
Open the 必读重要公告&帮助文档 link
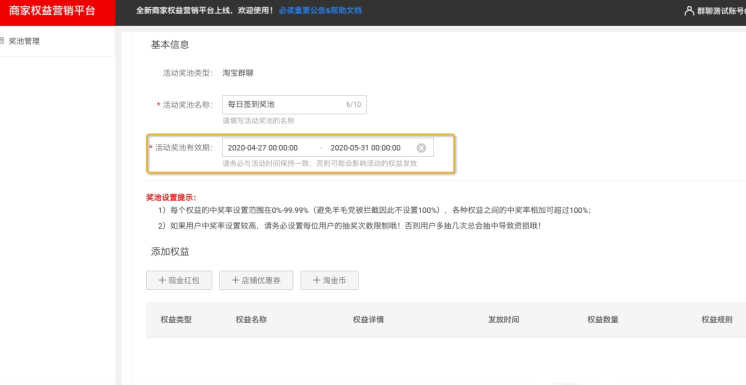(320, 10)
